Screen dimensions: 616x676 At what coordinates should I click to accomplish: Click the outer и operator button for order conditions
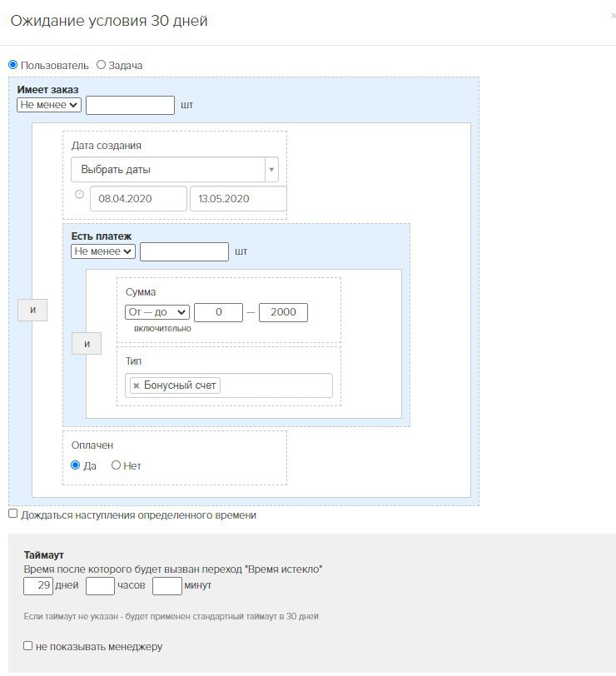tap(32, 310)
